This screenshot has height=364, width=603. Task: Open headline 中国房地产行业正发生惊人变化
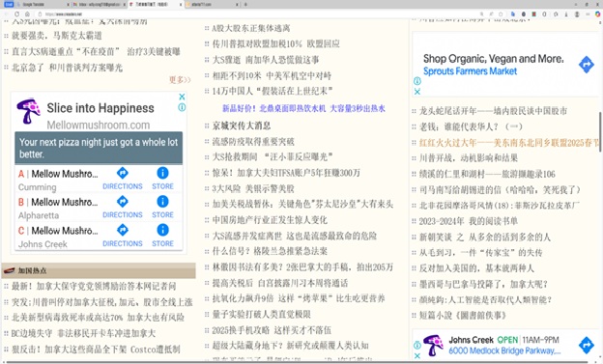tap(270, 220)
